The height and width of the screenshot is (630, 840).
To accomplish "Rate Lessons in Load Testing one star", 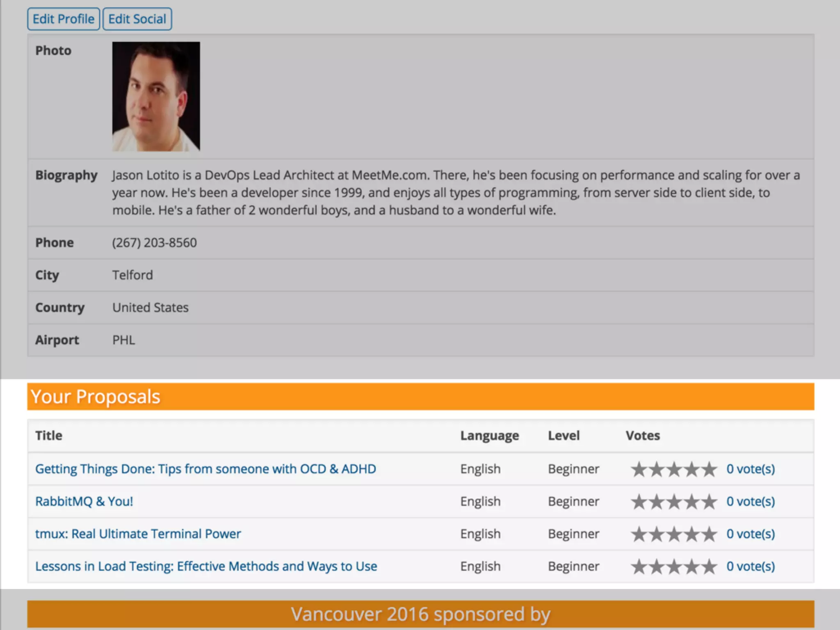I will click(x=639, y=567).
